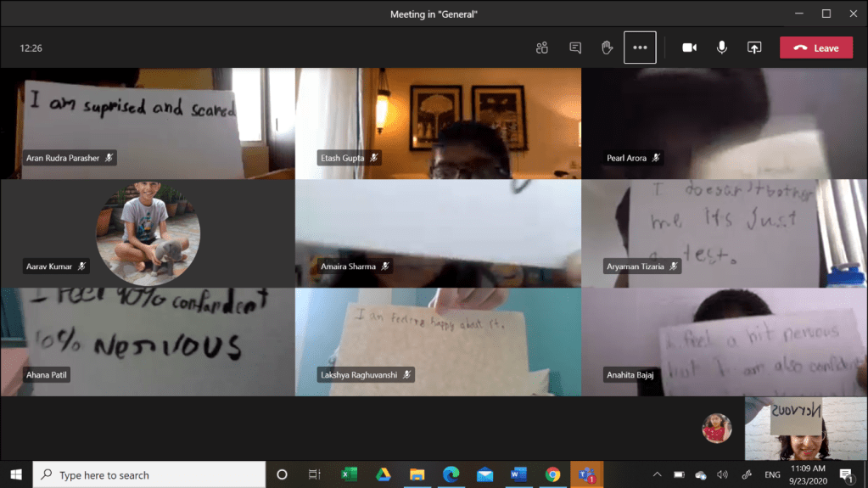Open the system volume control
This screenshot has height=488, width=868.
722,474
